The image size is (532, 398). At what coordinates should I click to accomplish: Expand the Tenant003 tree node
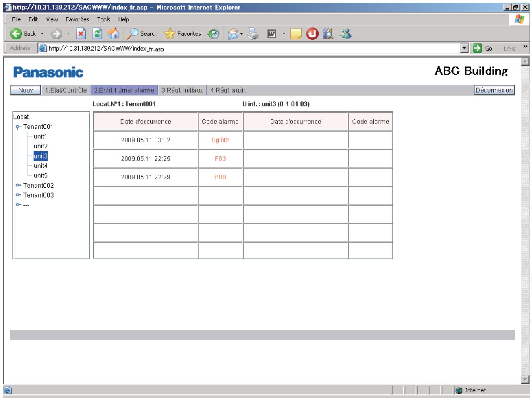(x=17, y=195)
